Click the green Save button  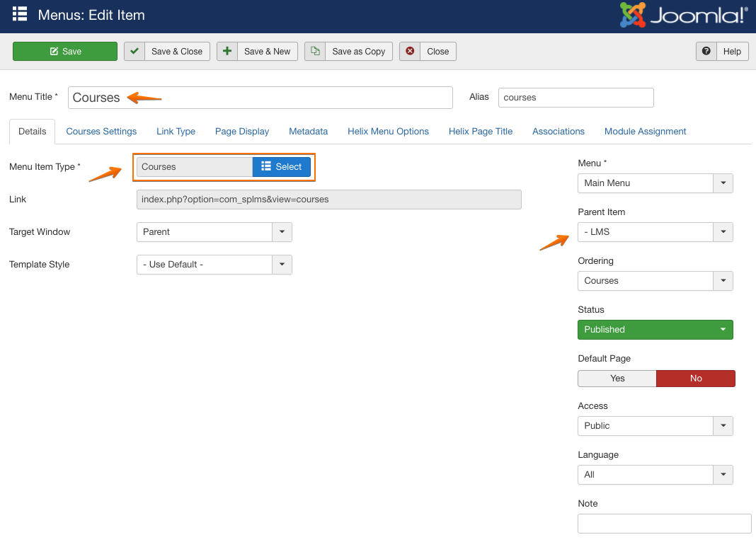point(65,52)
